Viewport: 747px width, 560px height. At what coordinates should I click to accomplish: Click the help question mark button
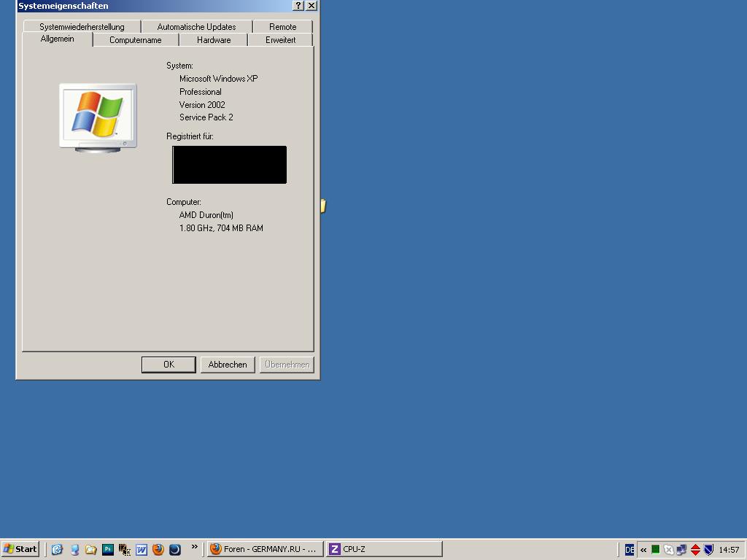coord(298,5)
